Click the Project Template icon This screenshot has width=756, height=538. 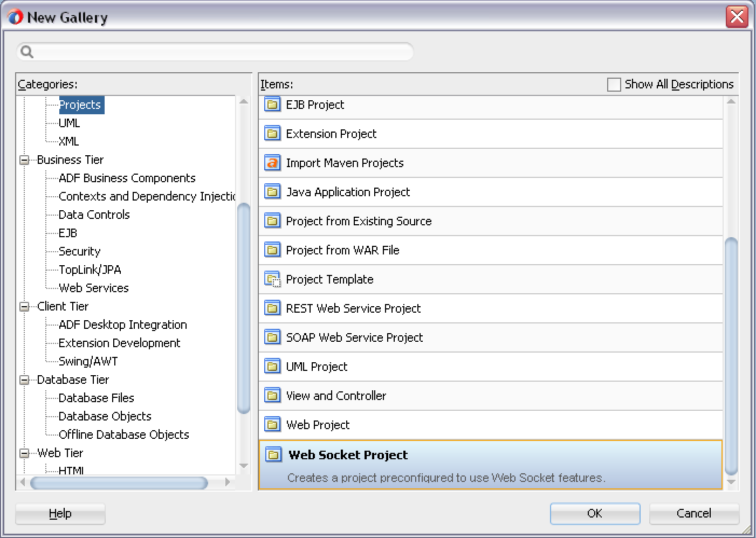pos(272,279)
